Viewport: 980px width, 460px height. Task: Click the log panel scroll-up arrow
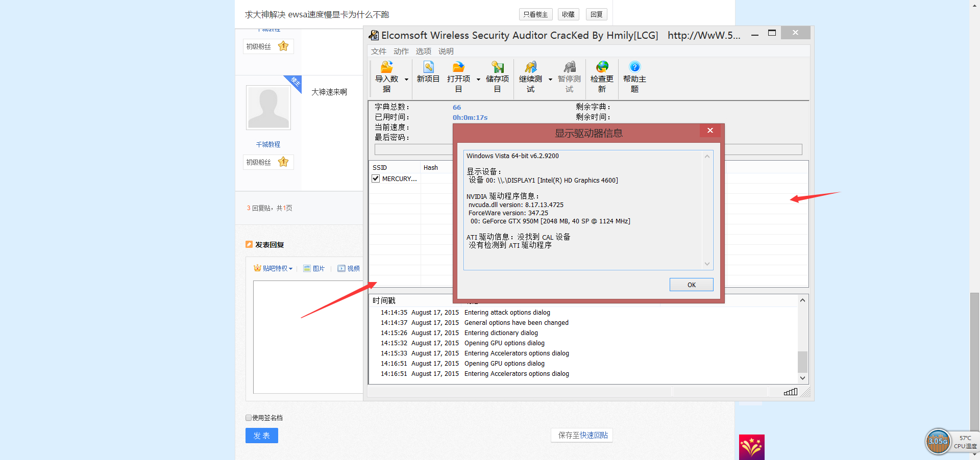tap(802, 300)
